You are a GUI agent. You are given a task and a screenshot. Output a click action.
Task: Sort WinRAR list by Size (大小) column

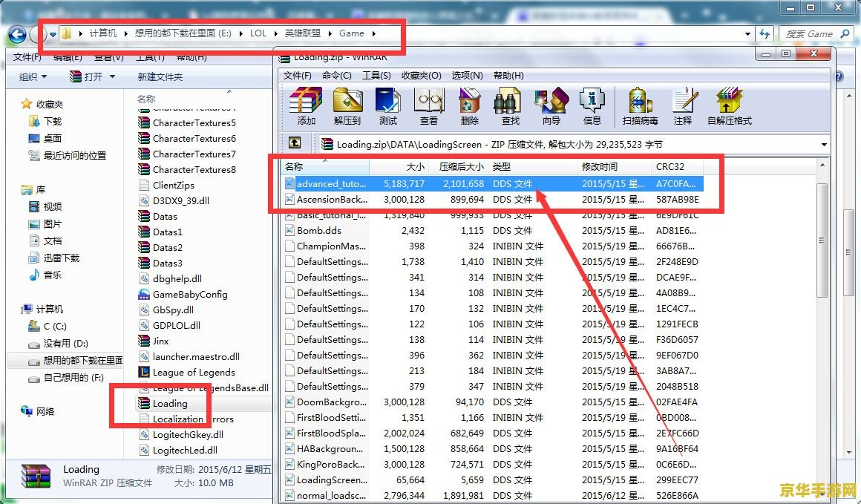[x=399, y=166]
